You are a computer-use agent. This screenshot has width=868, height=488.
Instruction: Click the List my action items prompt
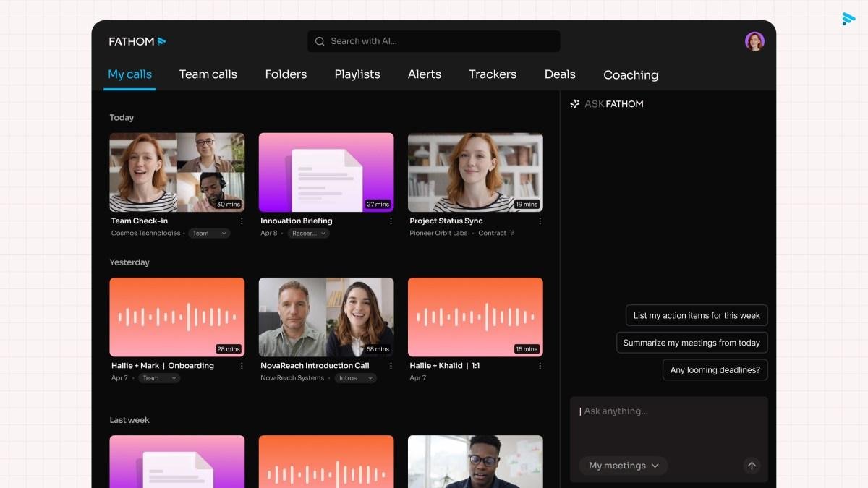click(x=695, y=315)
